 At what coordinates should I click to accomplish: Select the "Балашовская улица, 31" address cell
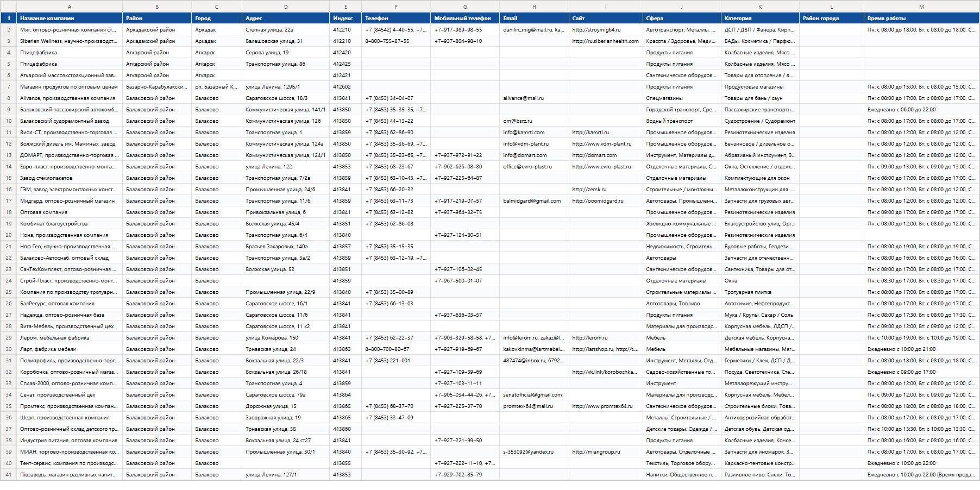coord(286,41)
